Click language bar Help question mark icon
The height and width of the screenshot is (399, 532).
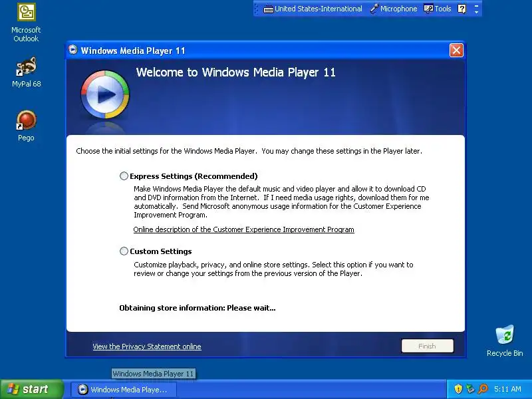coord(462,9)
